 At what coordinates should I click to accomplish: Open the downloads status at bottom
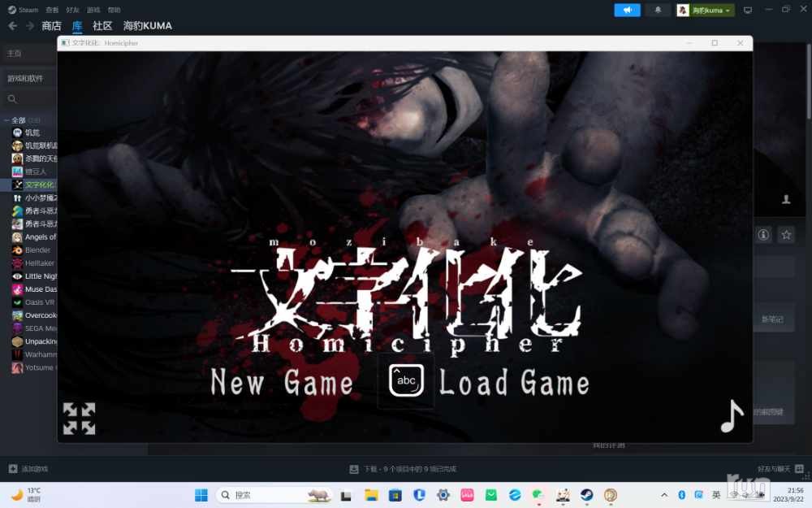pos(403,469)
